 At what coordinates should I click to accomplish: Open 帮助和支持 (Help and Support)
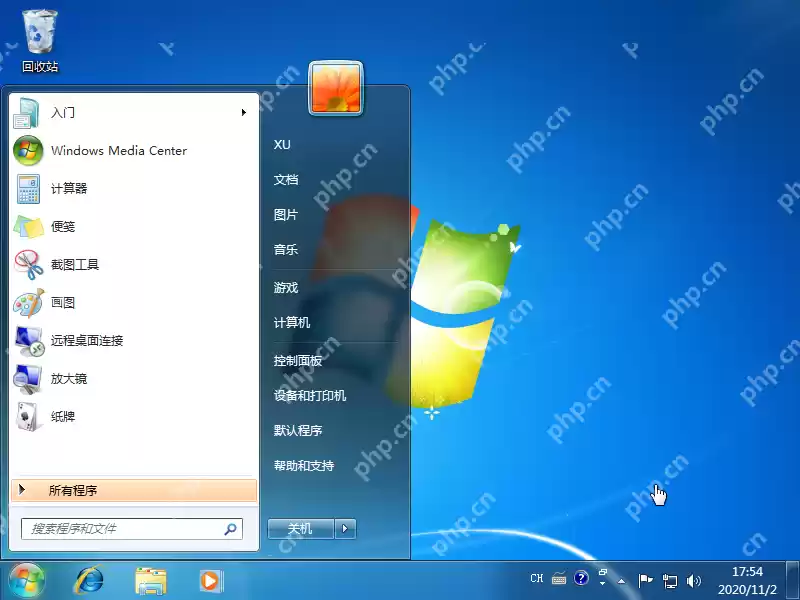[303, 465]
